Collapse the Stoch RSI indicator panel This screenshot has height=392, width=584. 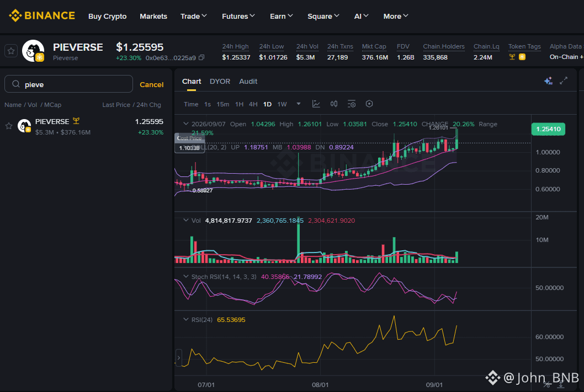click(x=186, y=277)
